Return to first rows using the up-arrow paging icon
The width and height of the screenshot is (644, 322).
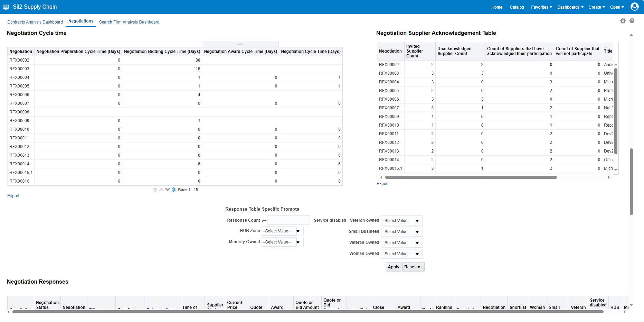(155, 189)
